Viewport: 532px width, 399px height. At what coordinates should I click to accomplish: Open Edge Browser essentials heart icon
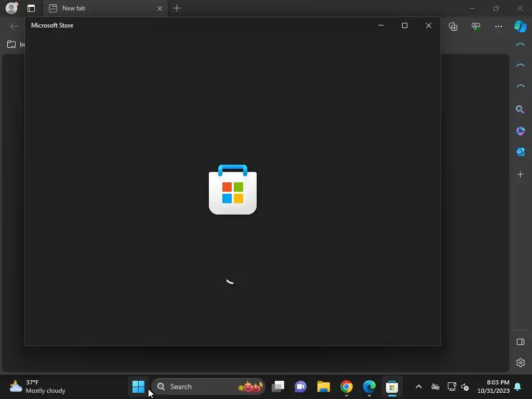(476, 26)
